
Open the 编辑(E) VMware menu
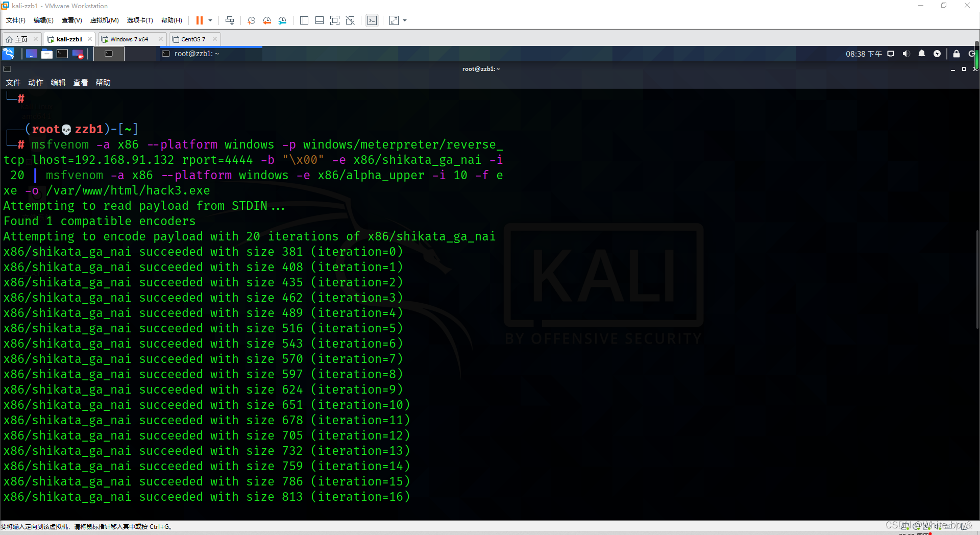43,20
